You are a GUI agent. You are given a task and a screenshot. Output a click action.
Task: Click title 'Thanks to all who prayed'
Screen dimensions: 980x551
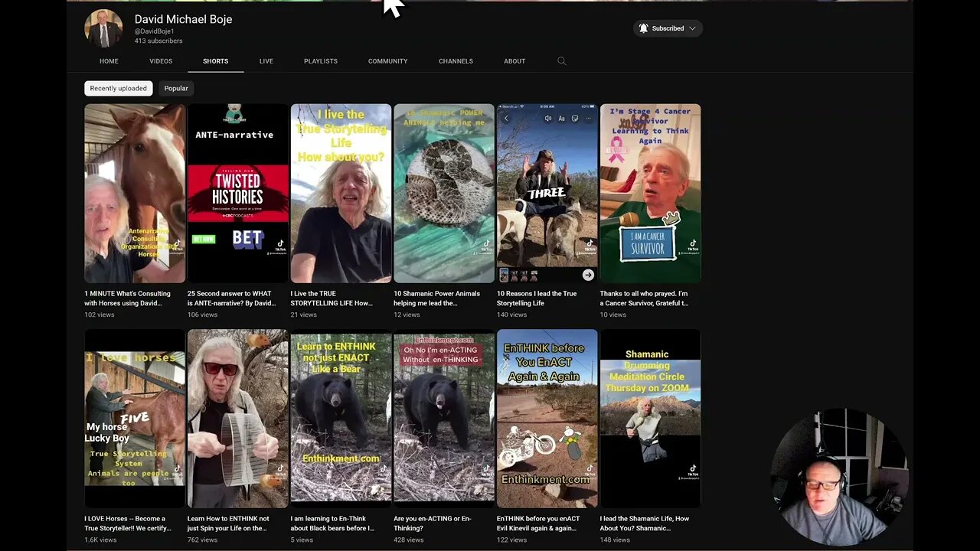coord(645,298)
